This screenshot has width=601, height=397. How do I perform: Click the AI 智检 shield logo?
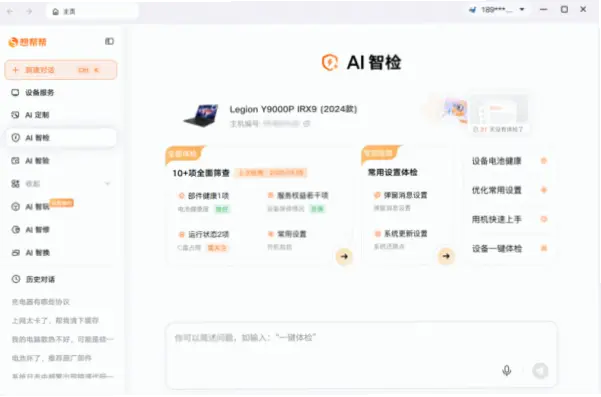pos(330,62)
